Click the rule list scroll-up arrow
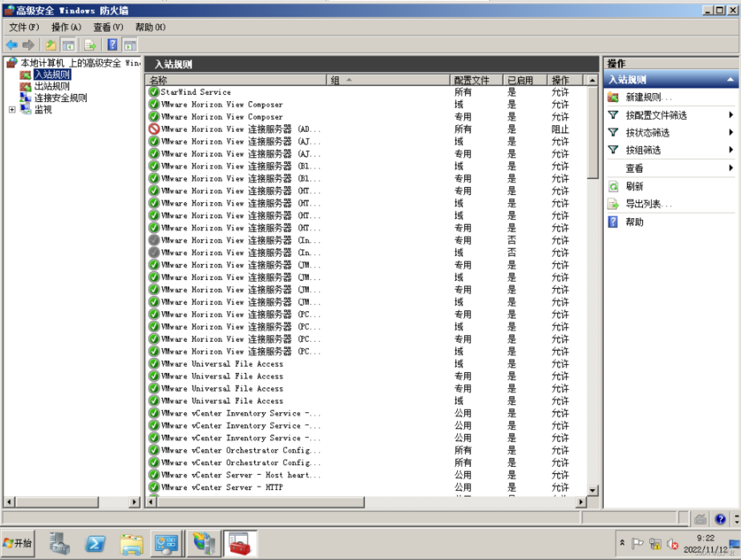Viewport: 741px width, 560px height. (592, 80)
